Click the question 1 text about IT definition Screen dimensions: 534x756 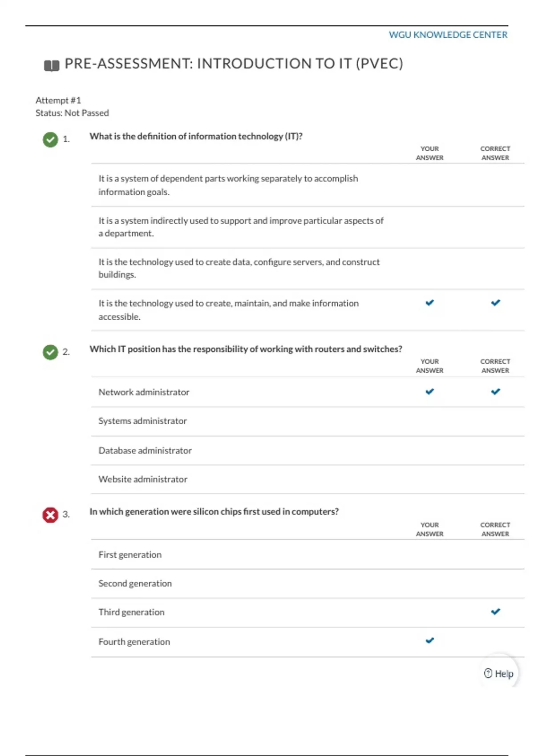[196, 137]
